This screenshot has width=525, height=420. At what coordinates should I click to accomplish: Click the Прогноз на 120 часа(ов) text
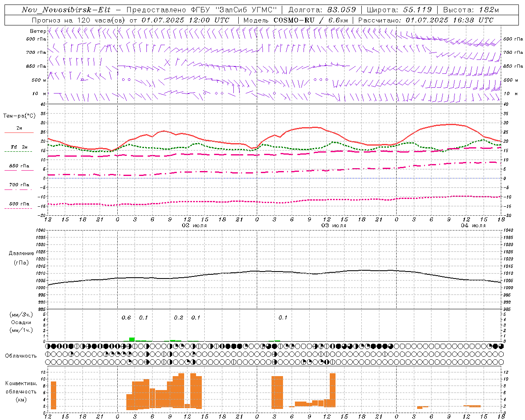[x=79, y=20]
